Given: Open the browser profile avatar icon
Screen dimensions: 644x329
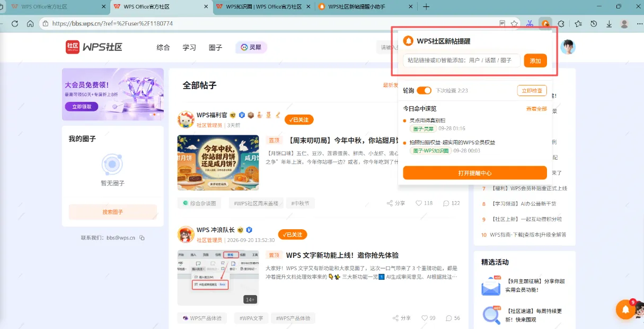Looking at the screenshot, I should pos(624,24).
